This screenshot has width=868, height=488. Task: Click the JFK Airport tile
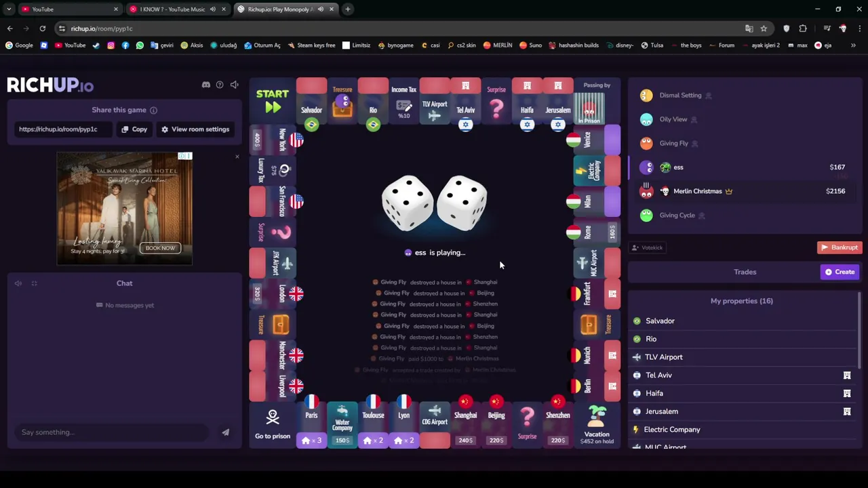coord(273,263)
